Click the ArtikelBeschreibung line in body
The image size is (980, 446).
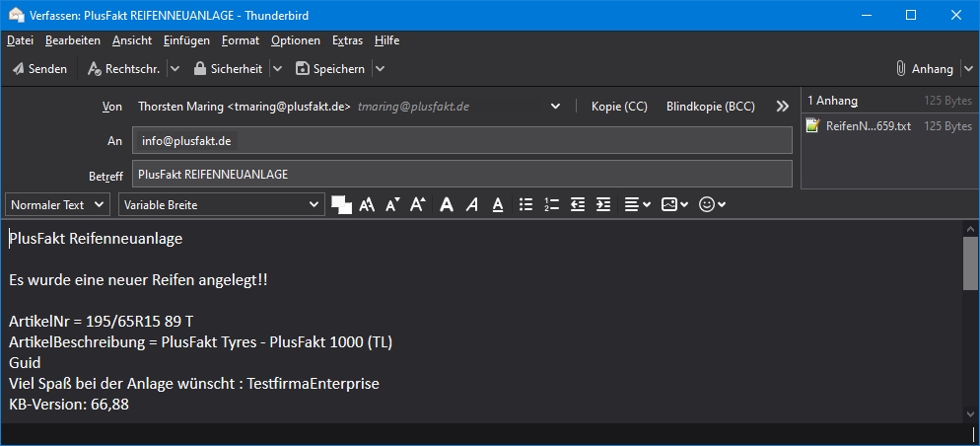(x=200, y=342)
